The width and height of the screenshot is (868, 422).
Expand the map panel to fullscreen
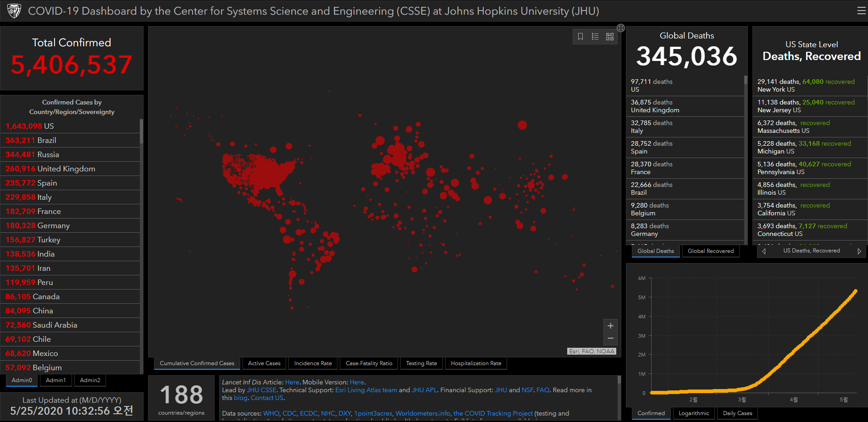tap(621, 28)
